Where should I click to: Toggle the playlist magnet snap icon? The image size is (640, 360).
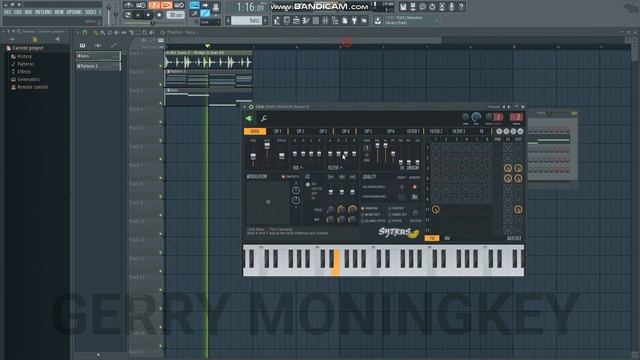(85, 32)
